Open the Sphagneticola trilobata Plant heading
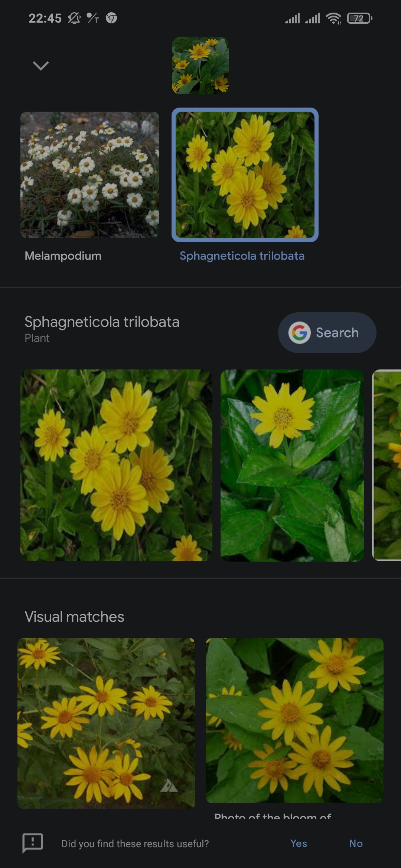The image size is (401, 868). click(102, 329)
